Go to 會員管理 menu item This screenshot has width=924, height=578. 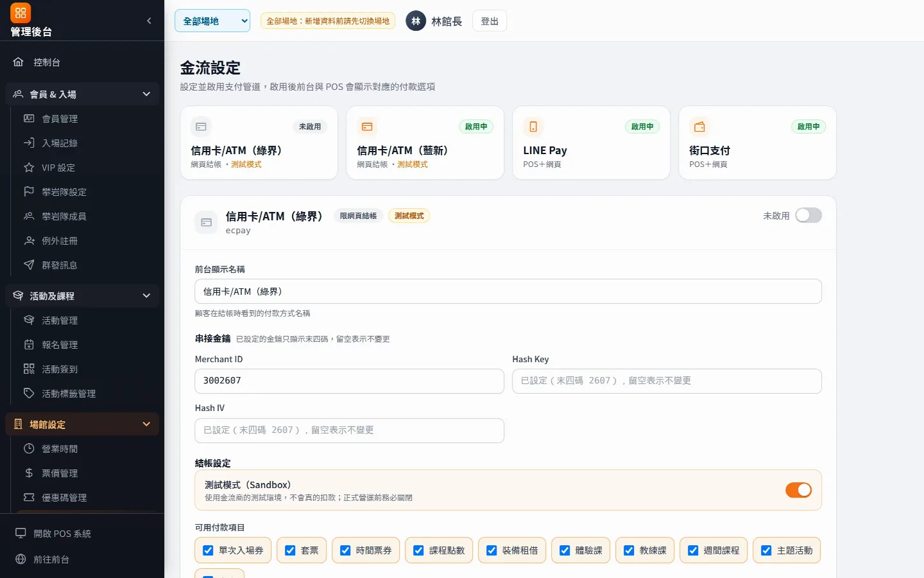pyautogui.click(x=87, y=118)
